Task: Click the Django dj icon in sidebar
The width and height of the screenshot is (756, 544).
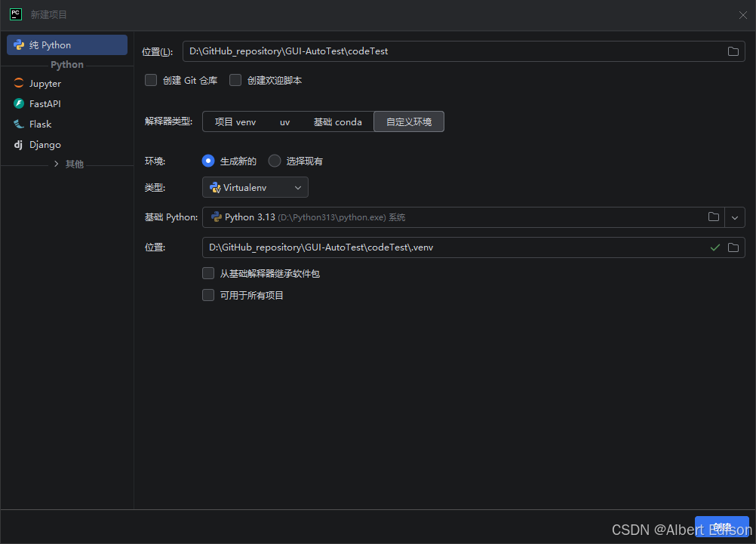Action: [18, 145]
